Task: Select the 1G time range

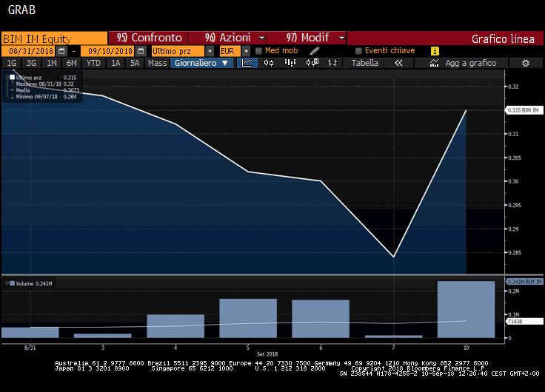Action: (x=12, y=63)
